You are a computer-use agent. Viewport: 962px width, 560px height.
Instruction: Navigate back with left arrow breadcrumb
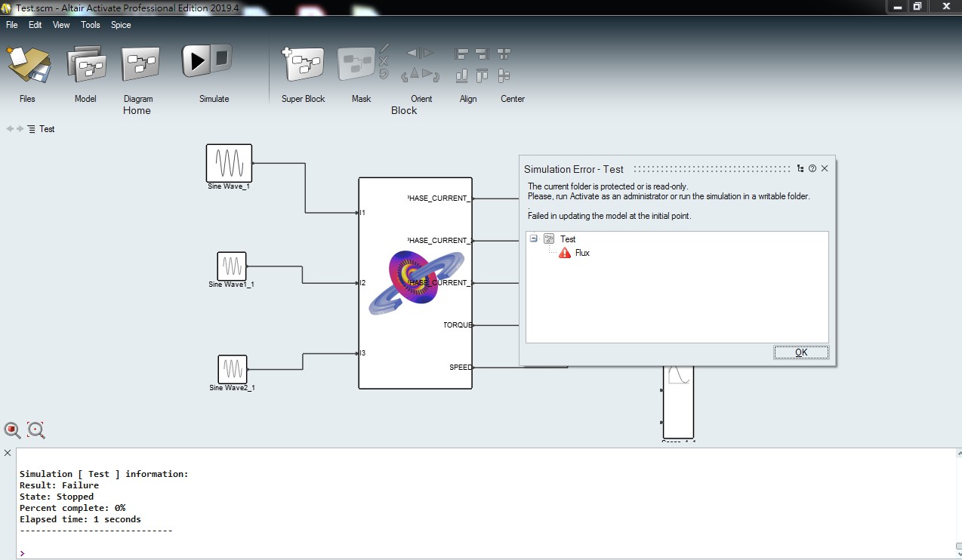tap(10, 129)
